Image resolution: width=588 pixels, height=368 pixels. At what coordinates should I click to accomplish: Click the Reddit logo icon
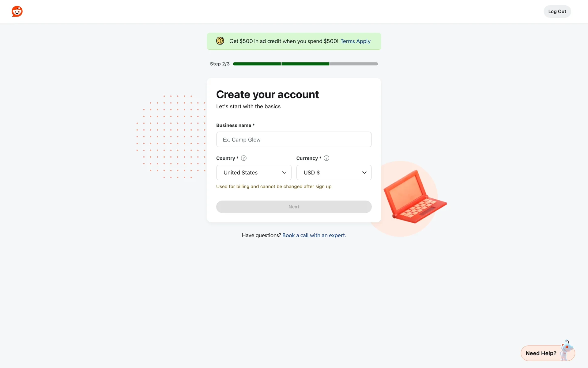(17, 11)
